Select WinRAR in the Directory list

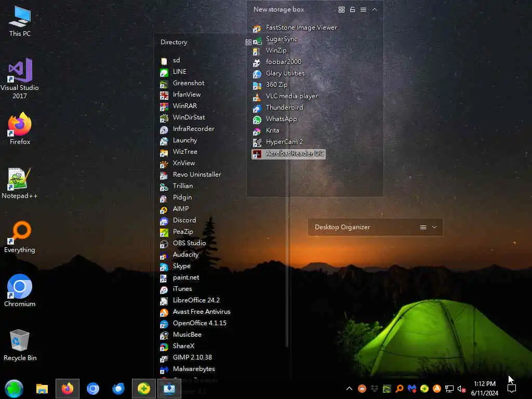(x=179, y=106)
